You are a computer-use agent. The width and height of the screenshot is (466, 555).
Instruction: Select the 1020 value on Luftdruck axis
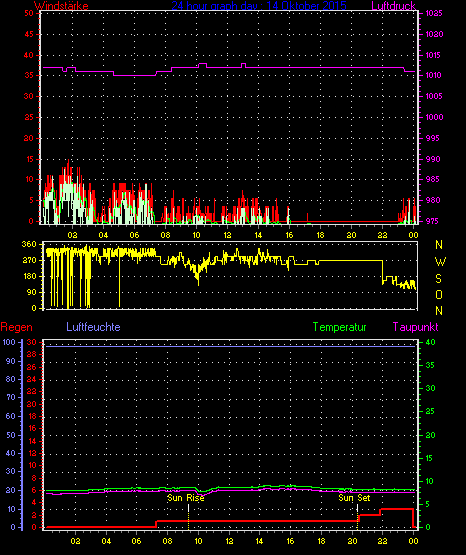coord(434,34)
